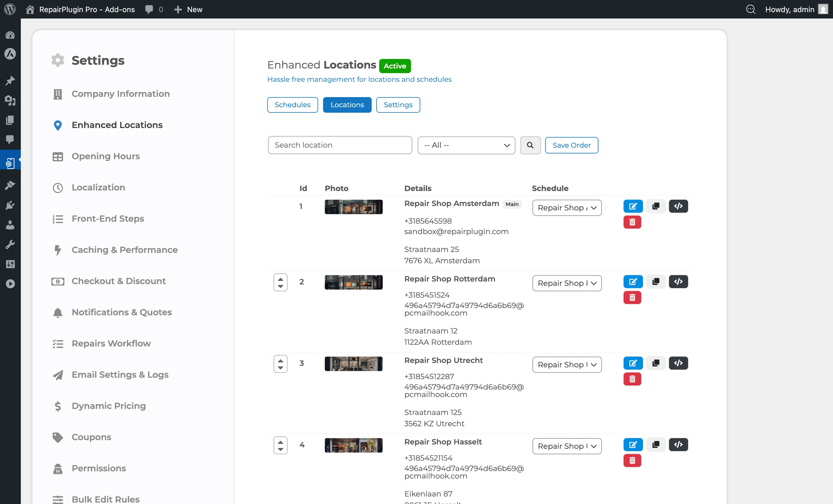833x504 pixels.
Task: Move Repair Shop Hasselt up in order
Action: pos(280,442)
